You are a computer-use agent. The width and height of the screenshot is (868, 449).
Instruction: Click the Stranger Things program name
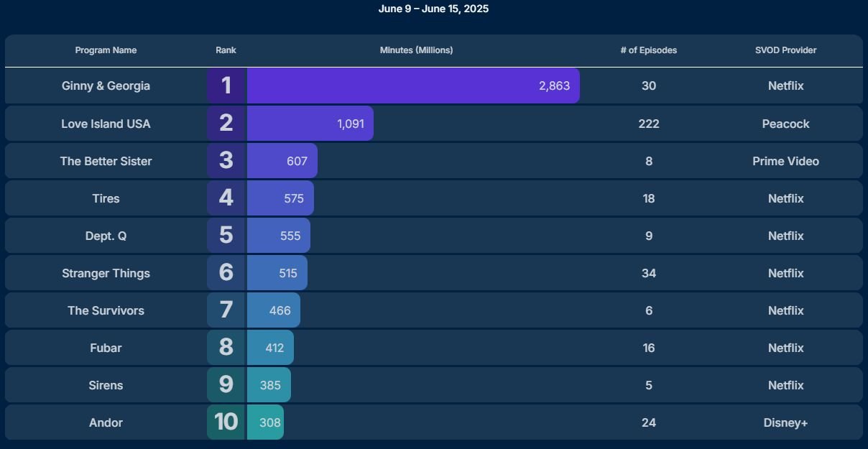[106, 273]
